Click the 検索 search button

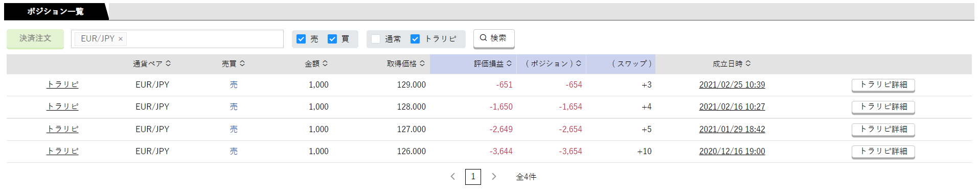coord(494,38)
